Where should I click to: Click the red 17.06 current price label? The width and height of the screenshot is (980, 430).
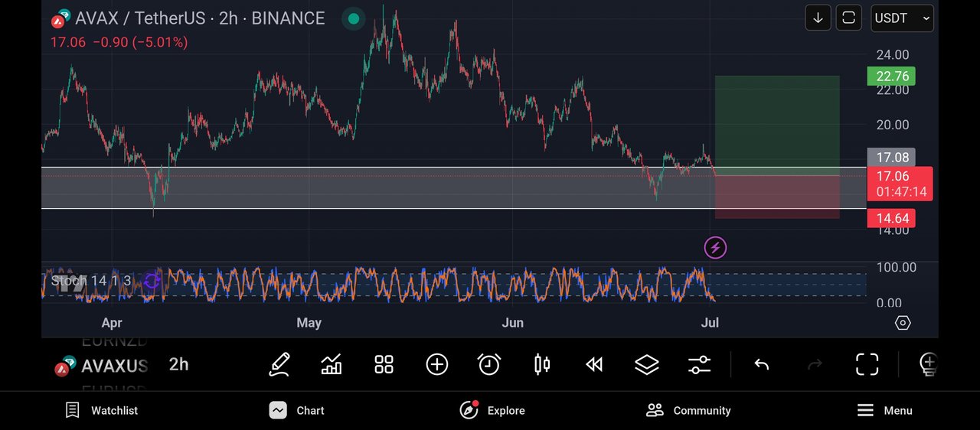[x=900, y=184]
